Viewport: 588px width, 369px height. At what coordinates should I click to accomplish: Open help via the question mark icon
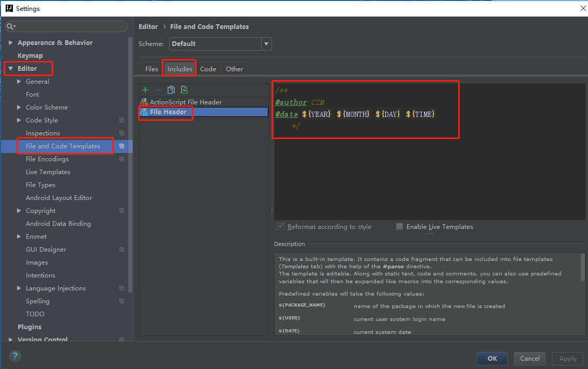tap(15, 356)
